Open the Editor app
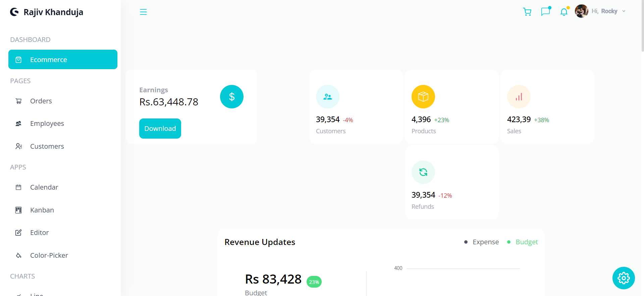This screenshot has height=296, width=644. coord(63,233)
